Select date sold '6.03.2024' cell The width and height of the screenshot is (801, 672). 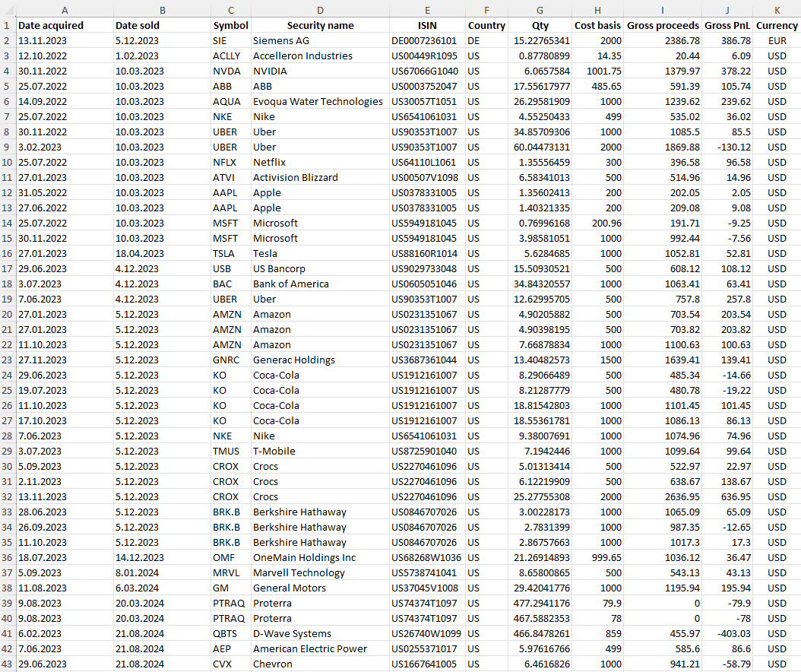(x=162, y=588)
